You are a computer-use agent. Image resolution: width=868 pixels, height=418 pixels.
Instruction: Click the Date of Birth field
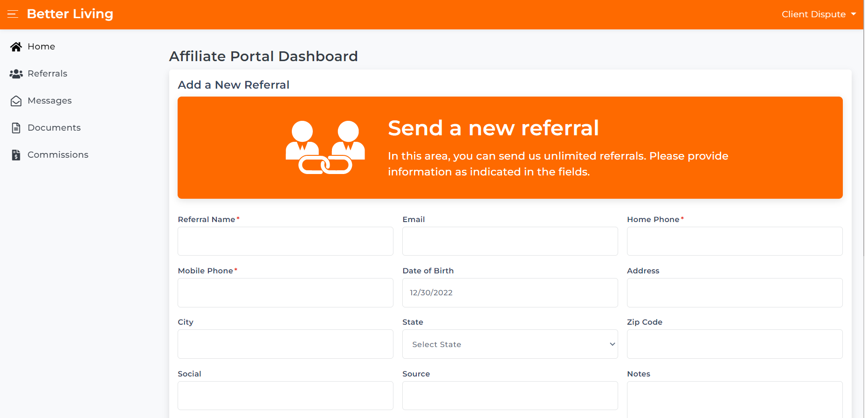[510, 293]
